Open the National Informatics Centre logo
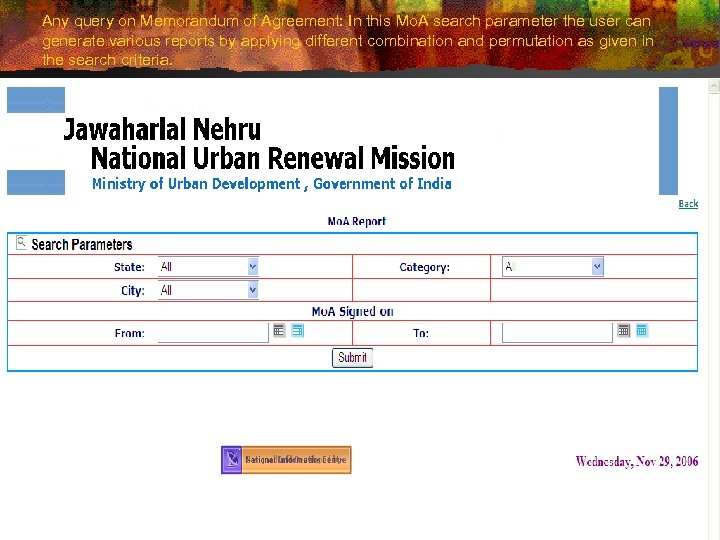 tap(286, 460)
